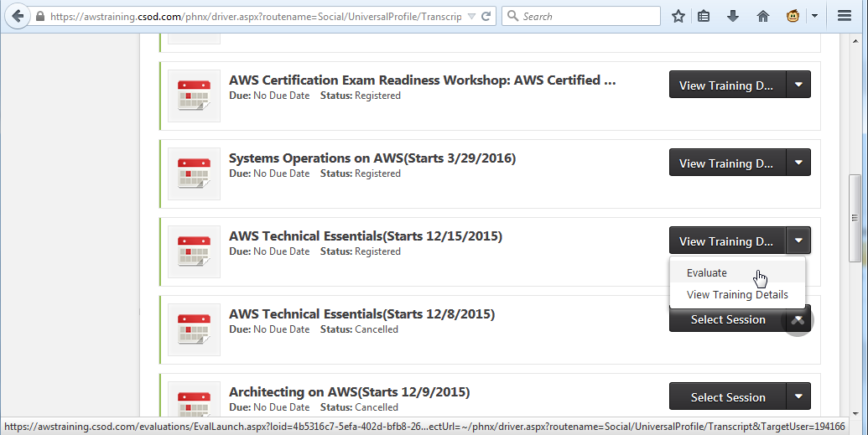The width and height of the screenshot is (868, 435).
Task: Go back with the browser back arrow
Action: (x=17, y=16)
